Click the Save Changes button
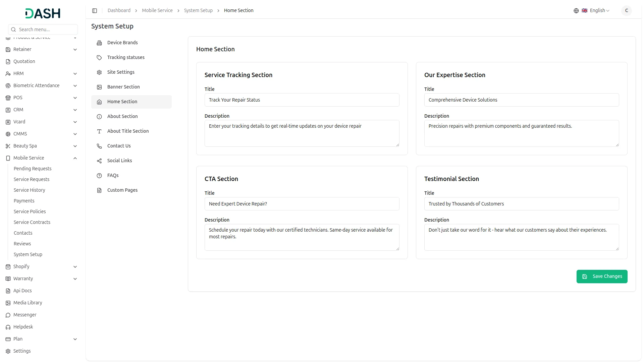The image size is (644, 362). 602,276
